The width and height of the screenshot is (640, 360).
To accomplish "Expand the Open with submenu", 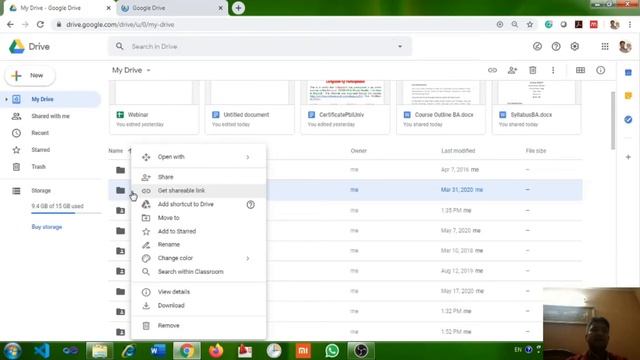I will [247, 157].
